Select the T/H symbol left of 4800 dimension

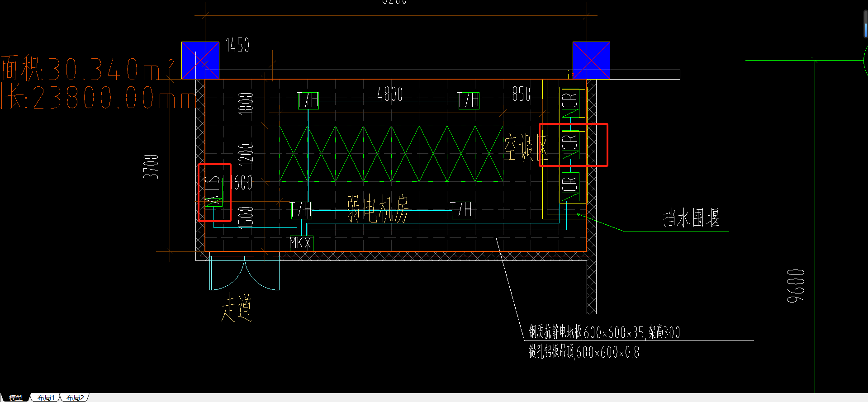308,100
